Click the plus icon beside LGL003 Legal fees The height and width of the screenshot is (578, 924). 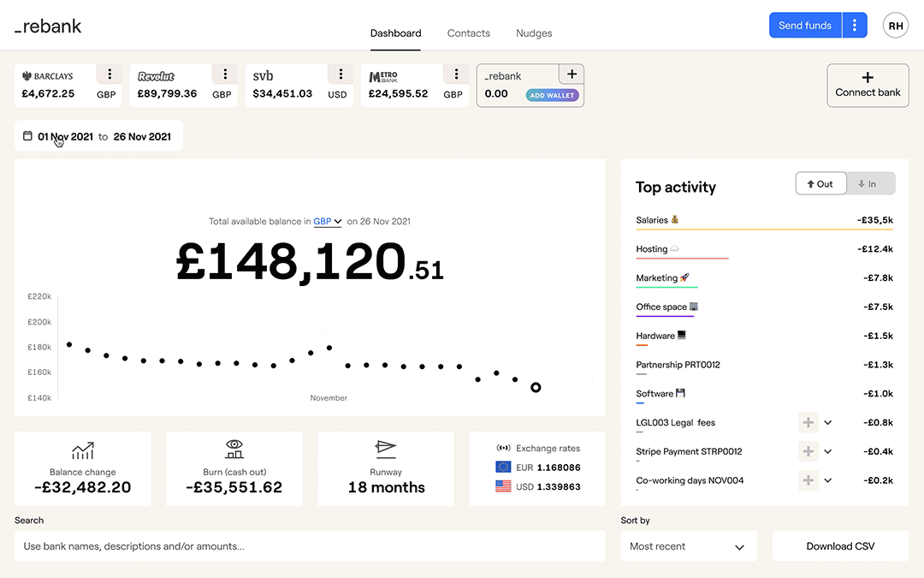click(x=808, y=422)
